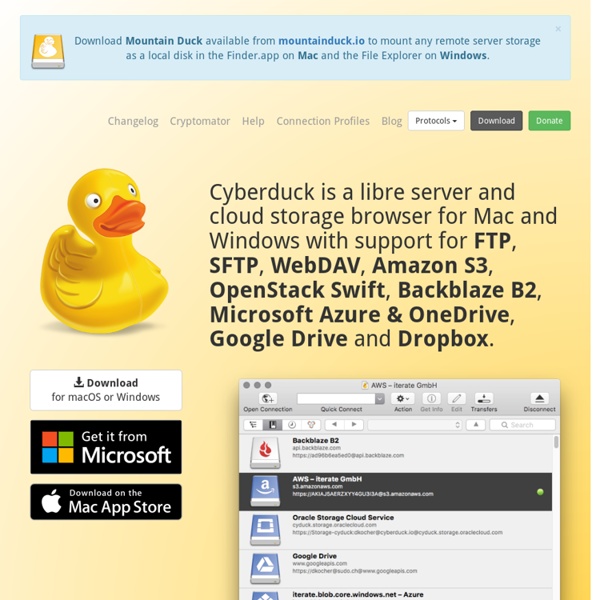Follow the Windows link in banner
Image resolution: width=600 pixels, height=600 pixels.
pos(463,55)
